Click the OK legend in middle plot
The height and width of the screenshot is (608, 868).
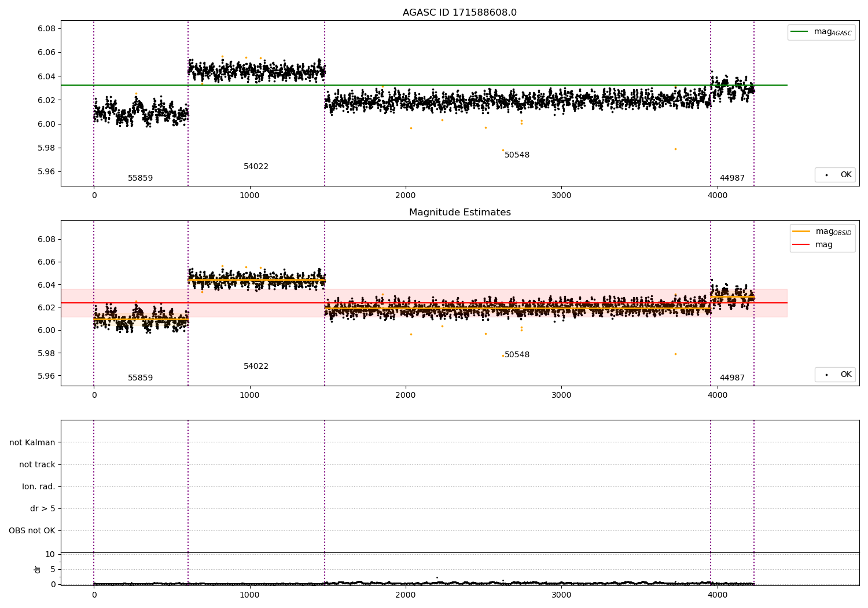[x=835, y=374]
